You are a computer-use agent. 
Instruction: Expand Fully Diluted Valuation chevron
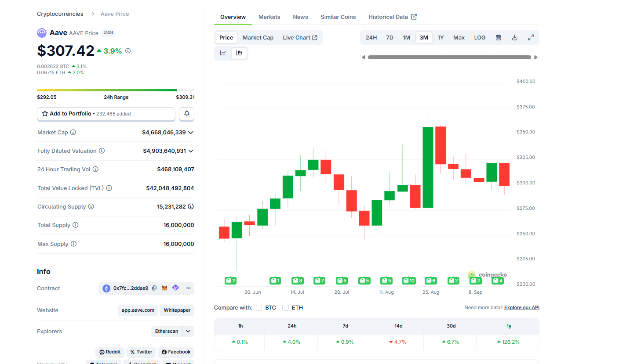coord(191,151)
